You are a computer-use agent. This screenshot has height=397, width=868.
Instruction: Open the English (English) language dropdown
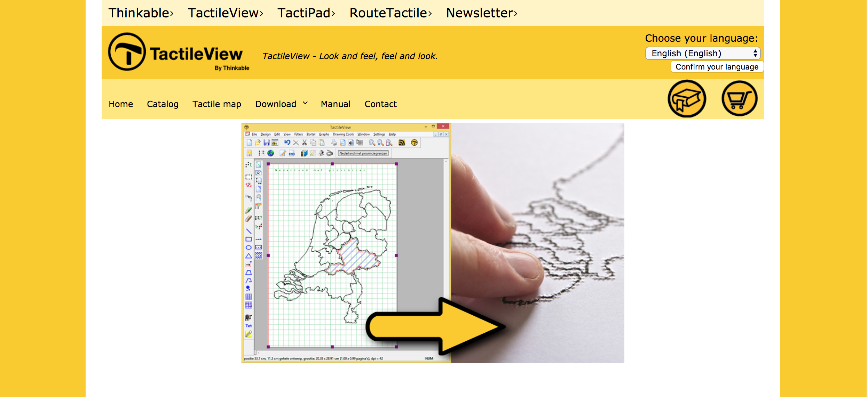point(703,53)
